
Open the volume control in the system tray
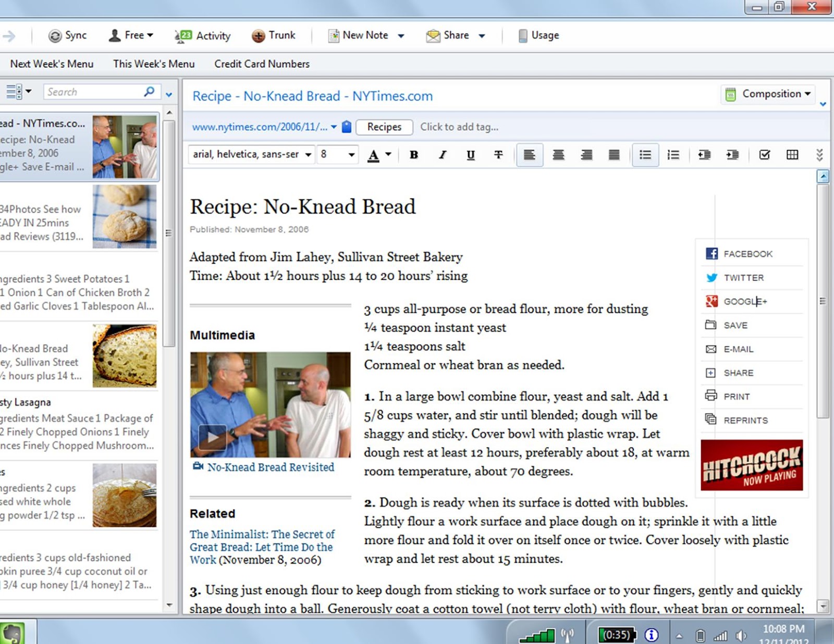[741, 636]
